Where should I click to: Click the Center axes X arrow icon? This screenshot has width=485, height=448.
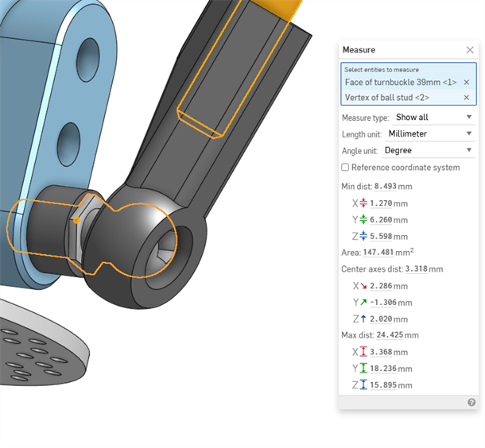[363, 286]
